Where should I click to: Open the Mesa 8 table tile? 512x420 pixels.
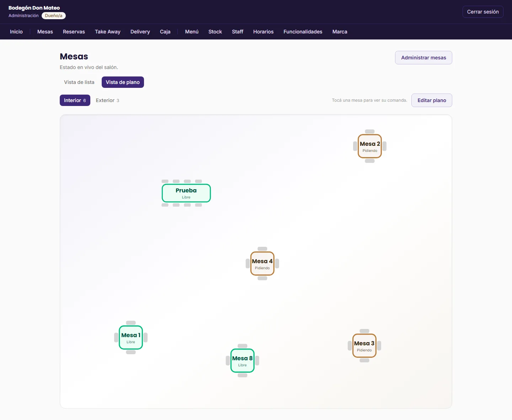pyautogui.click(x=242, y=361)
